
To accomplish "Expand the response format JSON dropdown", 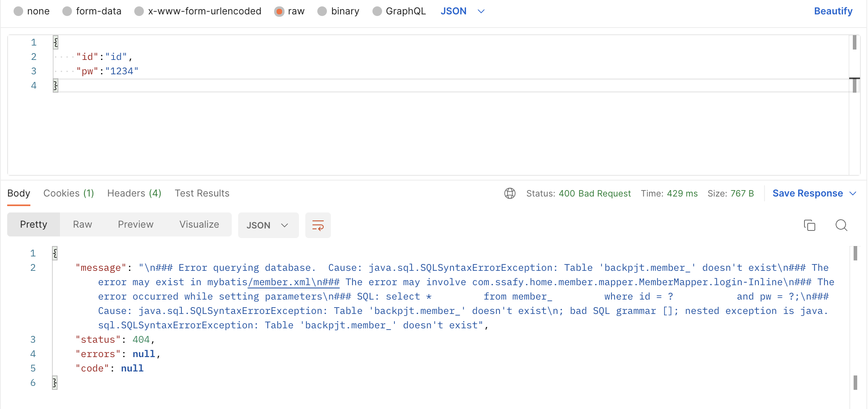I will pos(268,225).
